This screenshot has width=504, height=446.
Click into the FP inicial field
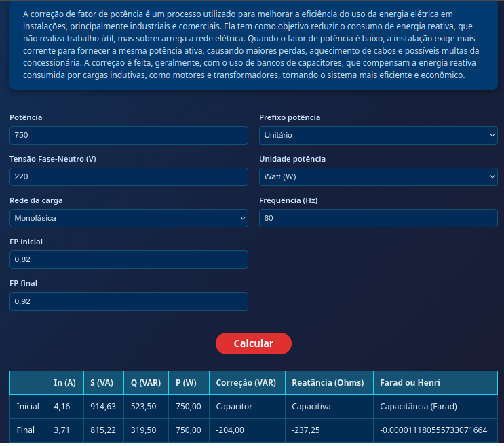[128, 259]
